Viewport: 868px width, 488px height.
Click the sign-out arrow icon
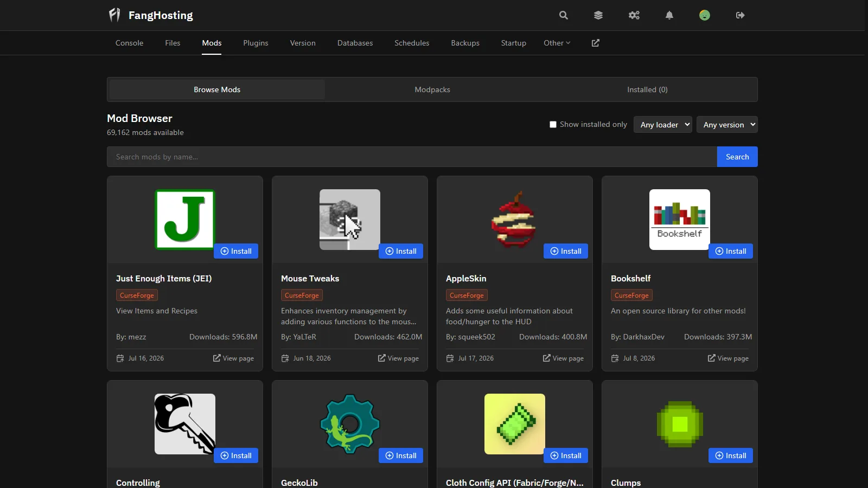click(x=741, y=15)
